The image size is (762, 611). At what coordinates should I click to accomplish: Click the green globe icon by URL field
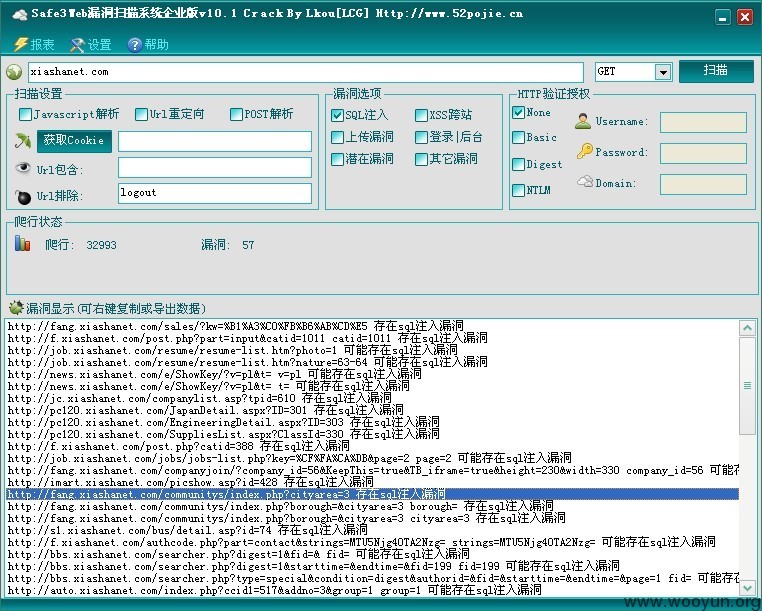pyautogui.click(x=14, y=72)
